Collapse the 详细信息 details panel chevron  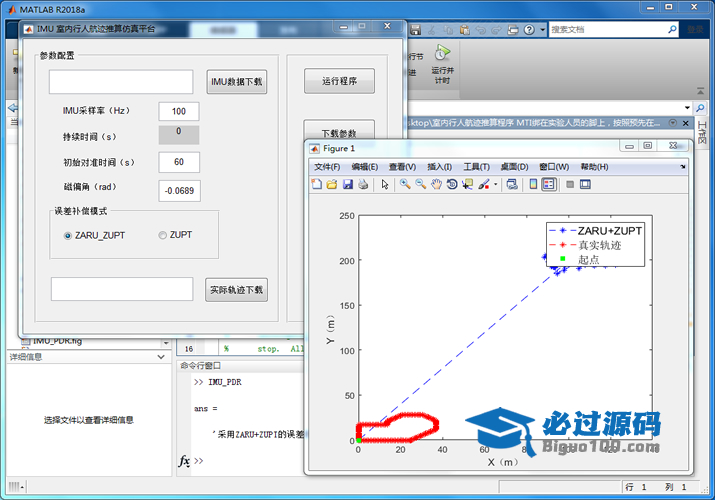161,357
